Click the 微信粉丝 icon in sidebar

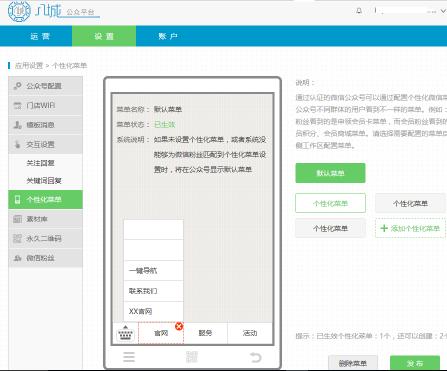tap(17, 258)
